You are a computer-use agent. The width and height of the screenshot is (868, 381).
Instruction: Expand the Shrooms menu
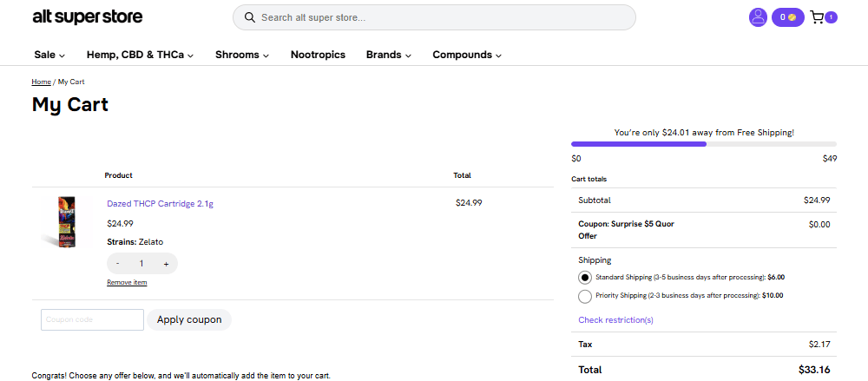tap(242, 55)
